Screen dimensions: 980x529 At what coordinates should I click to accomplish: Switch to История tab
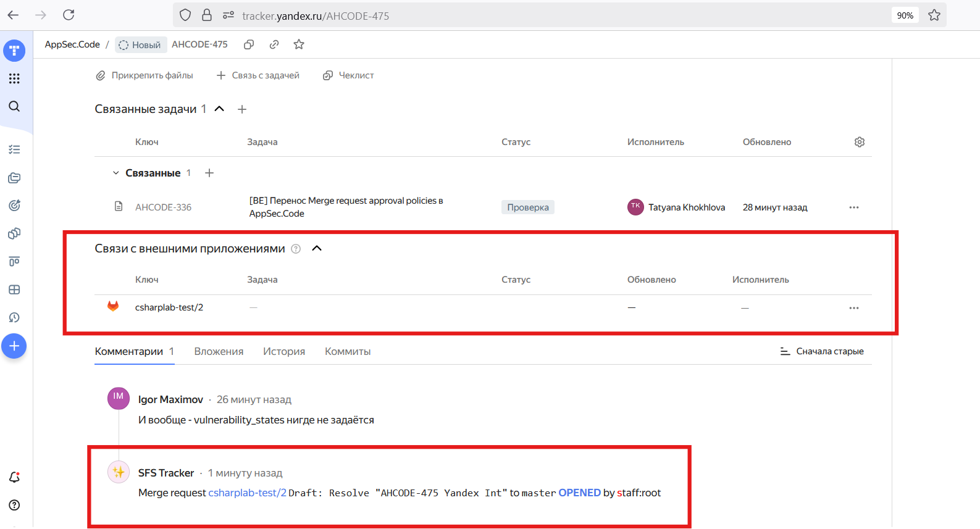[284, 351]
